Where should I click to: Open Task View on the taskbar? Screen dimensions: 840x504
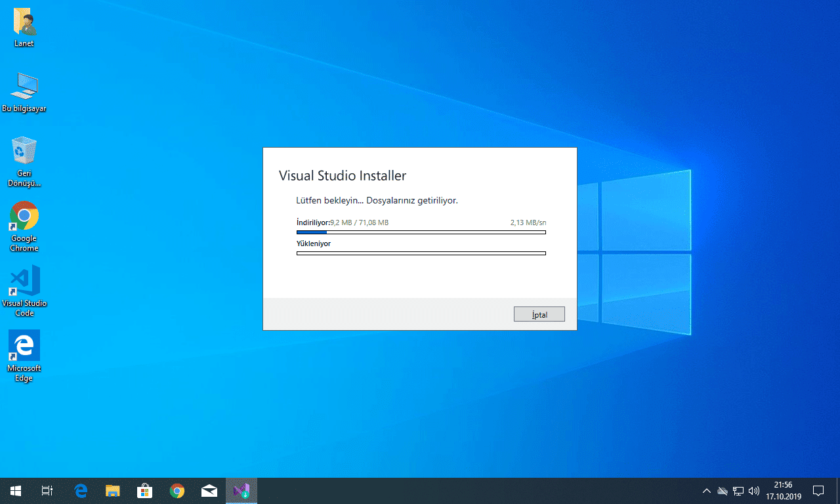tap(47, 491)
